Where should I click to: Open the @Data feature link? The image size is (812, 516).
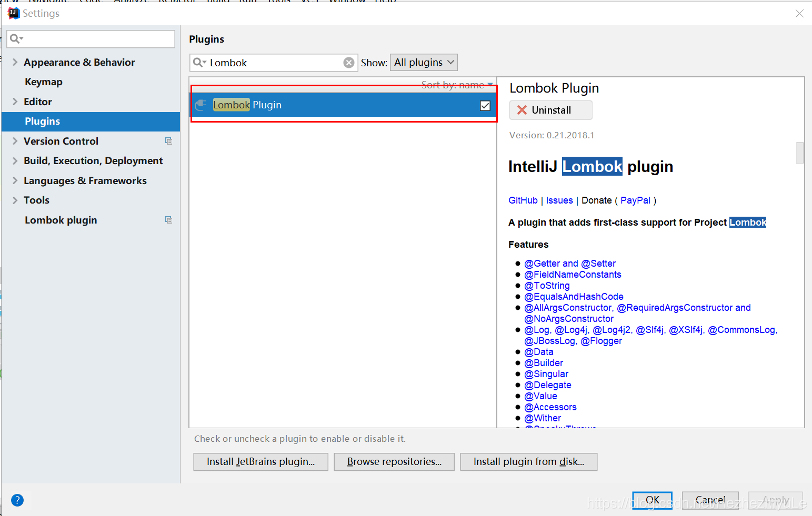pyautogui.click(x=539, y=352)
